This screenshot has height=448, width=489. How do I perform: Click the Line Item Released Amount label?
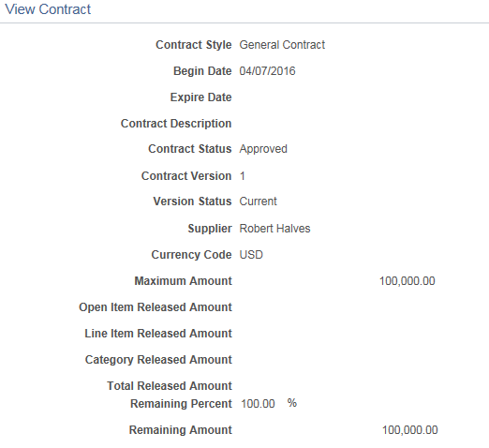[x=158, y=334]
